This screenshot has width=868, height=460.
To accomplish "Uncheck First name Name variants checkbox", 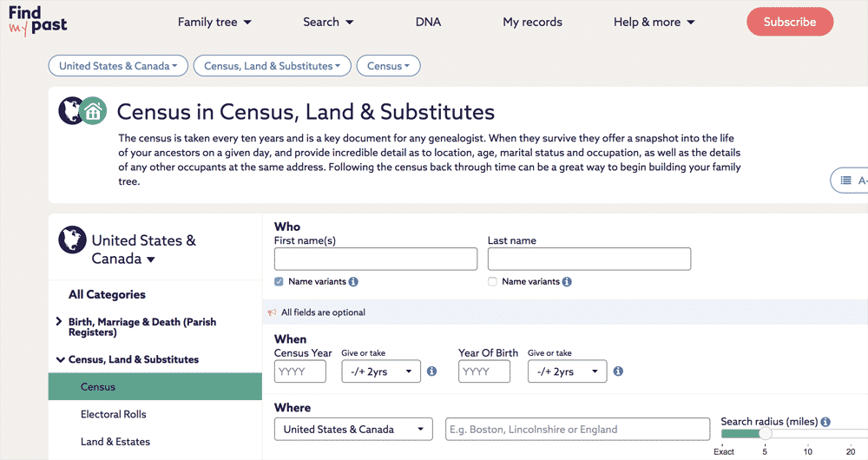I will [279, 282].
